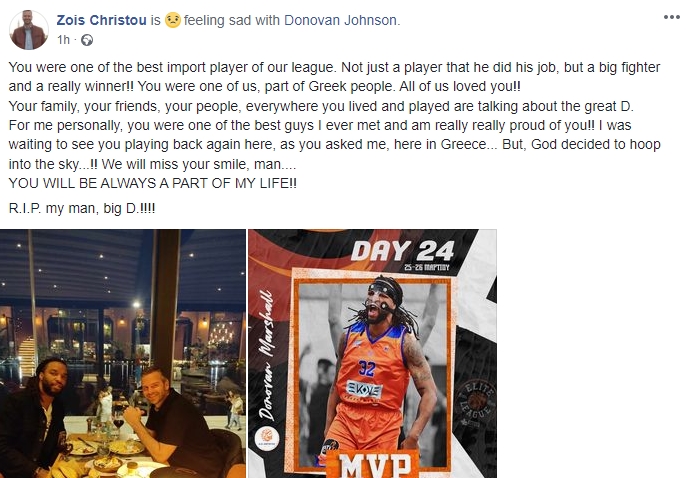Open the restaurant dinner photo
Screen dimensions: 686x478
point(122,353)
